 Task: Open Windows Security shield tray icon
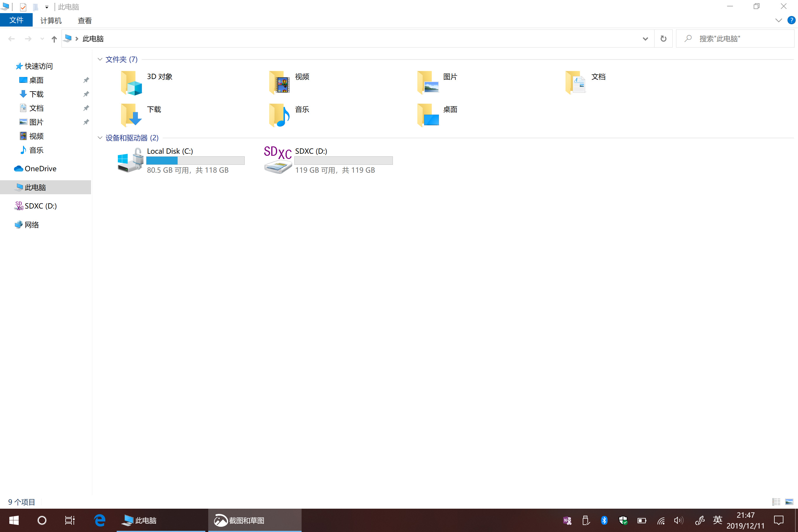point(623,520)
